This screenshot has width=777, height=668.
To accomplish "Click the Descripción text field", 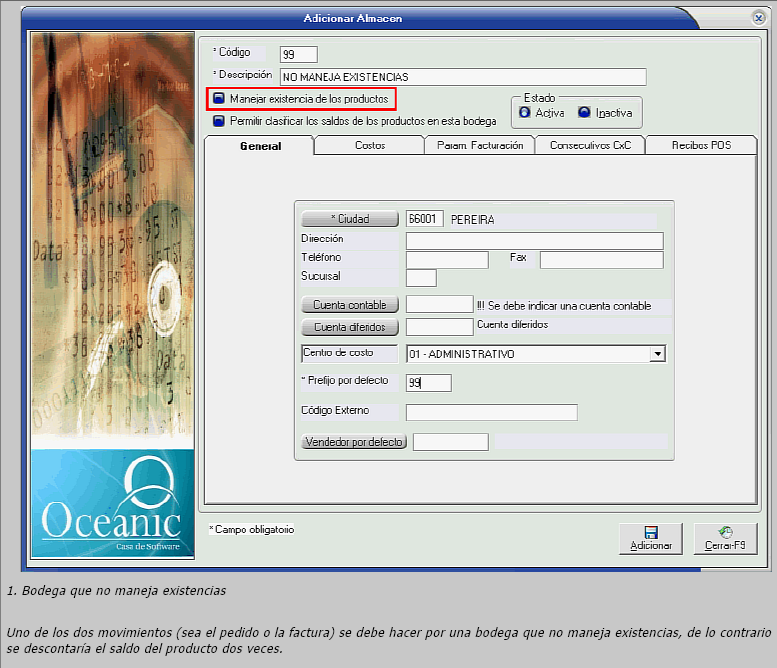I will (x=462, y=77).
